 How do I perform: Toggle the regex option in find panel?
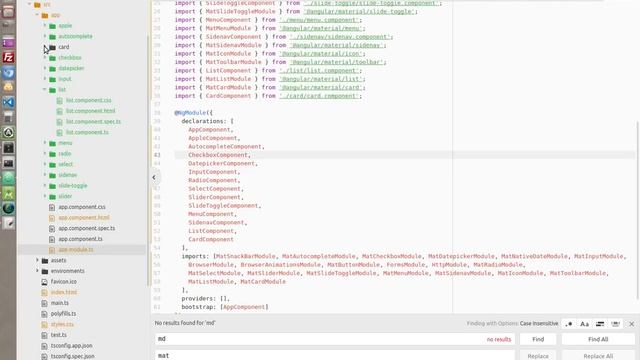click(569, 324)
